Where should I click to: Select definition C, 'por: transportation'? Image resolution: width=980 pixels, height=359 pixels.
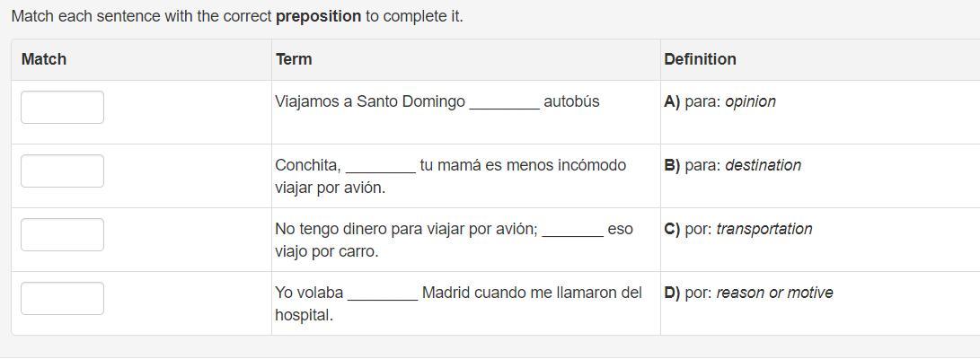[737, 229]
